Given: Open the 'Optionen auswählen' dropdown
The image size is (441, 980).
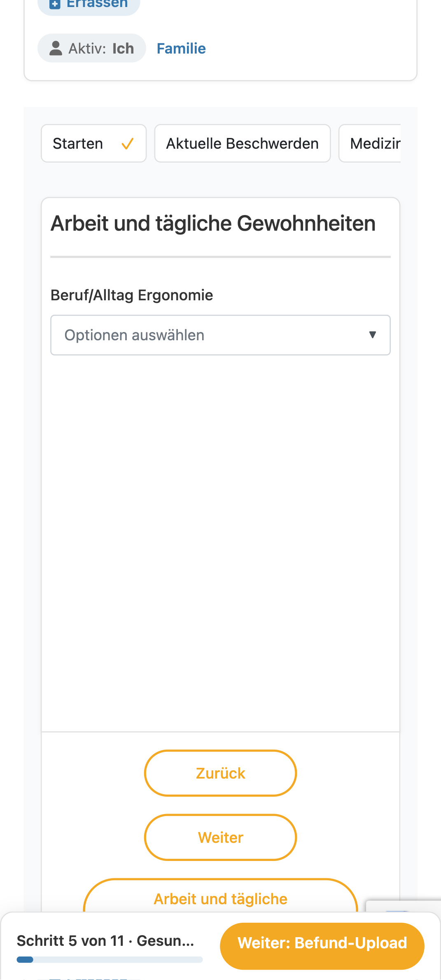Looking at the screenshot, I should (220, 335).
